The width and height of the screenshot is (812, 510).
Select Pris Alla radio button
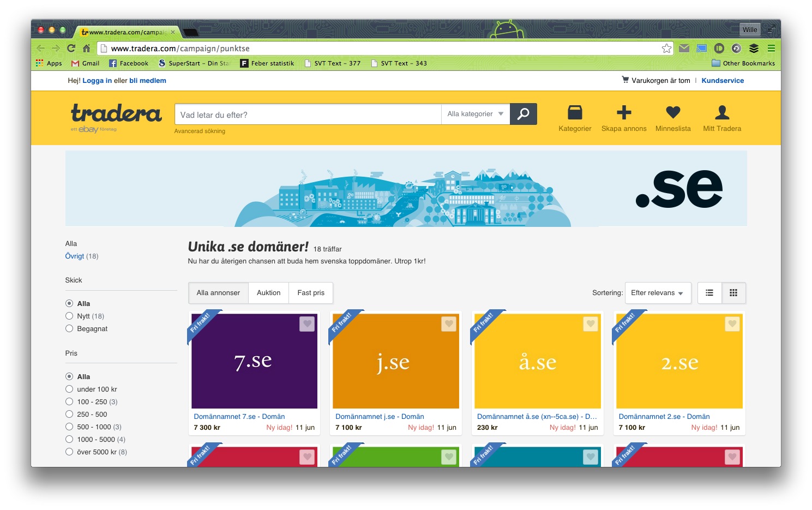tap(69, 376)
